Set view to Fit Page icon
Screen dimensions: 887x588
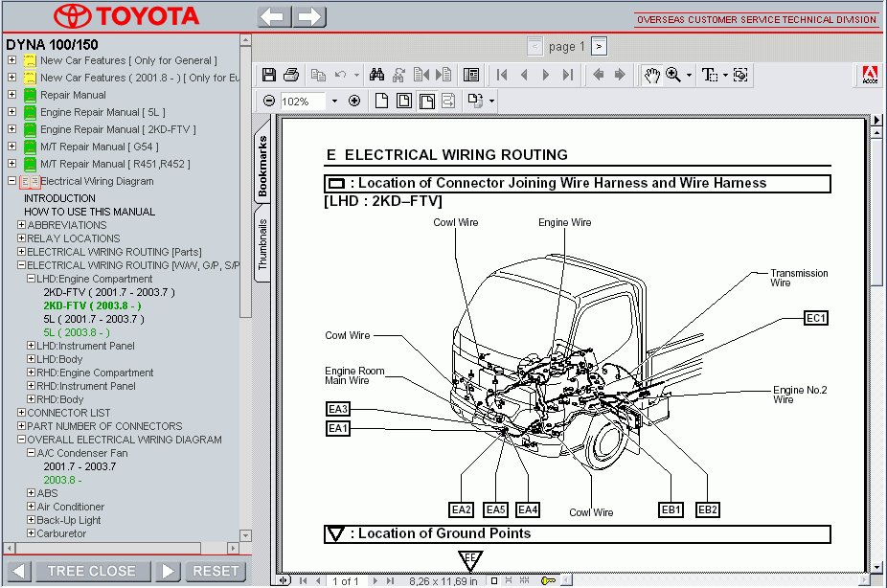point(404,102)
